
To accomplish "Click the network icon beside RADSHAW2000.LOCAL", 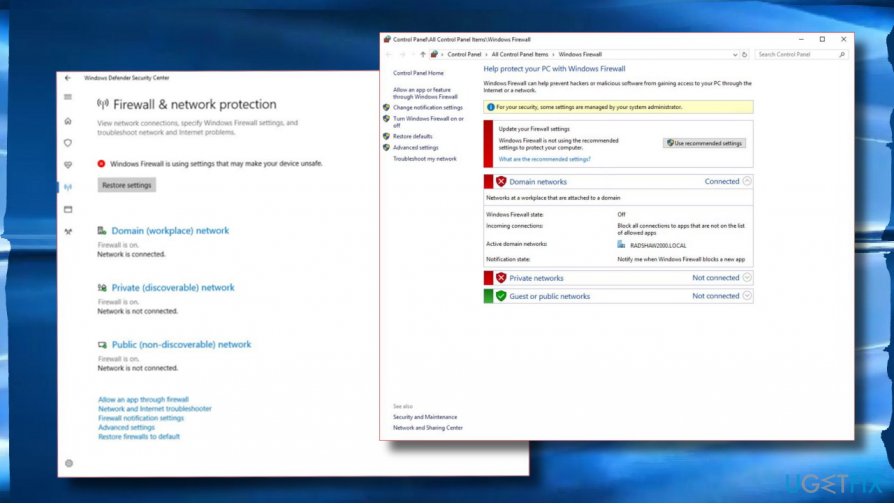I will 621,245.
